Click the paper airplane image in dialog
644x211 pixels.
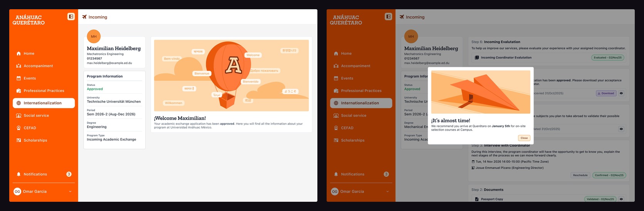481,92
